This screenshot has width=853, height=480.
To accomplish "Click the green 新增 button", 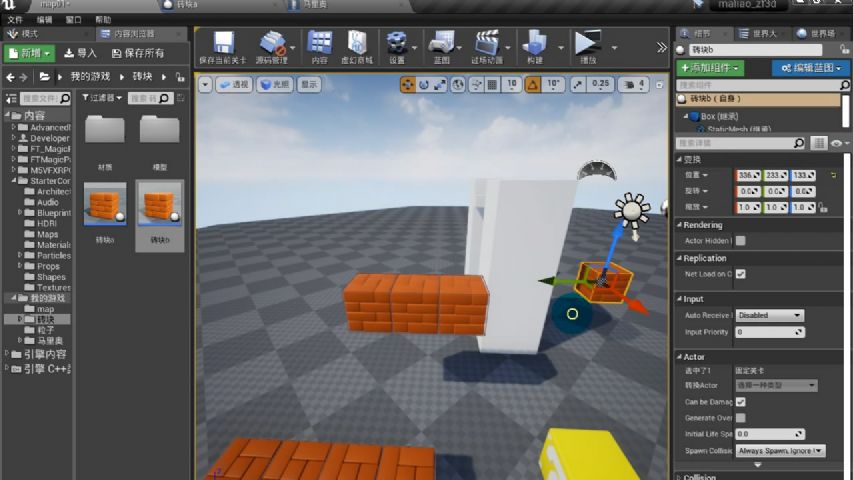I will pos(29,53).
